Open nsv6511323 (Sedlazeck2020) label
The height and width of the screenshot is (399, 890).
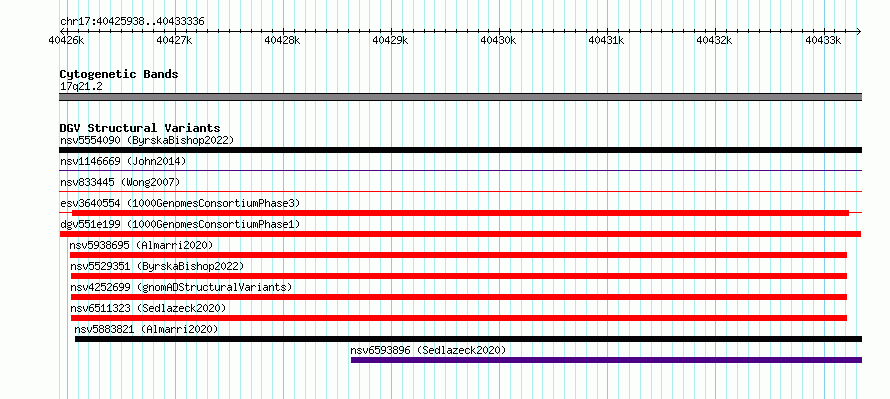coord(148,308)
